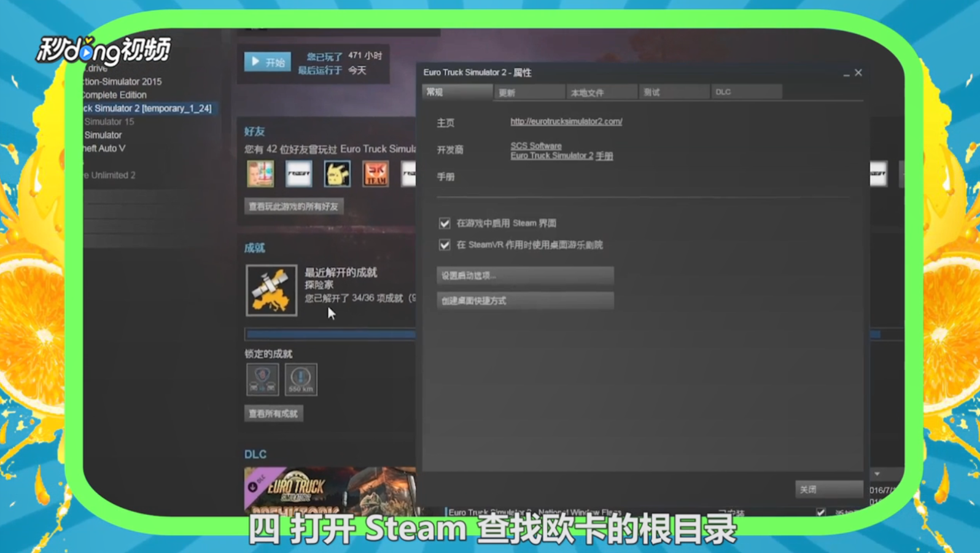Click the 好友 Friends section heading

[254, 131]
